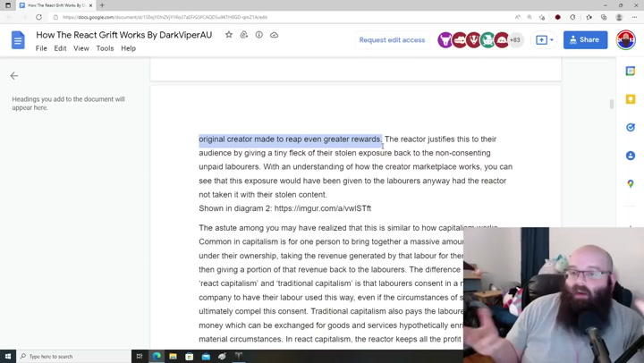The height and width of the screenshot is (363, 644).
Task: Open the Edge browser profile icon
Action: 619,17
